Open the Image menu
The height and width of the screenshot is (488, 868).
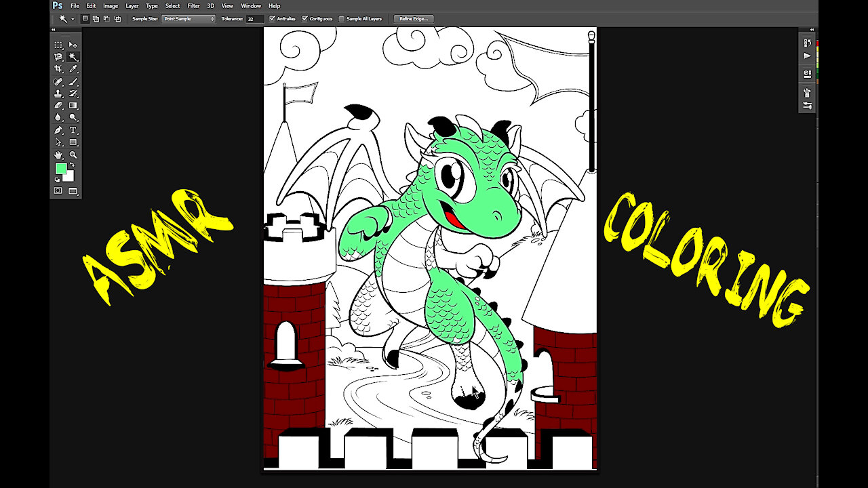pos(111,5)
